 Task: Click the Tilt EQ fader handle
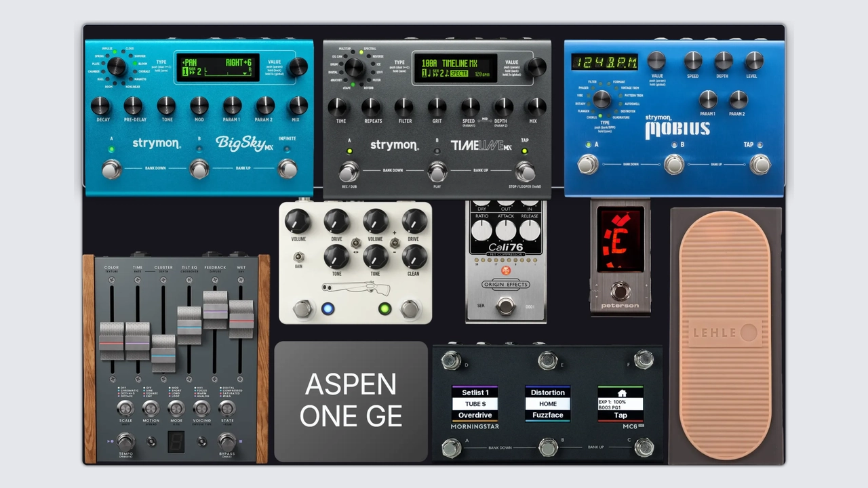189,325
